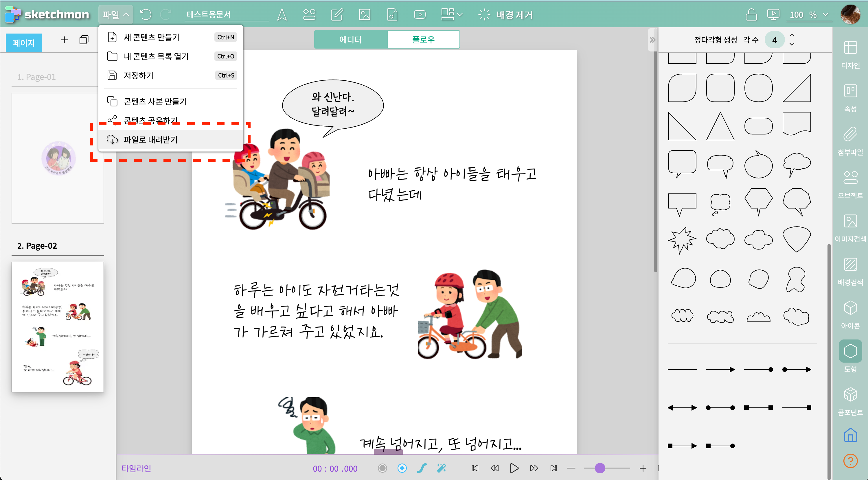Click the insert image icon in toolbar
The width and height of the screenshot is (868, 480).
[364, 14]
